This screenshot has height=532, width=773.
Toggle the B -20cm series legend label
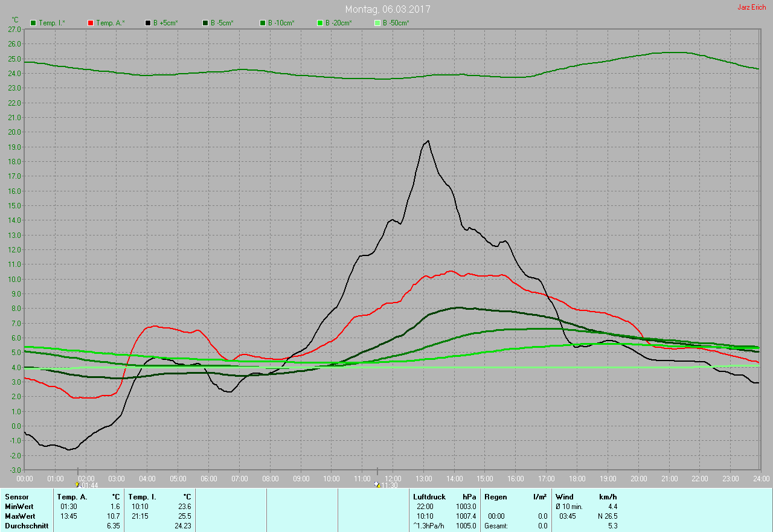click(338, 23)
